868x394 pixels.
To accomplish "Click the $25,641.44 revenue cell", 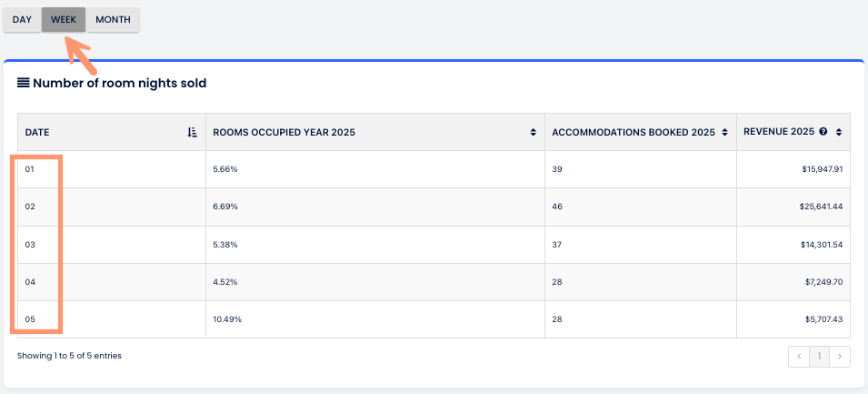I will point(818,207).
